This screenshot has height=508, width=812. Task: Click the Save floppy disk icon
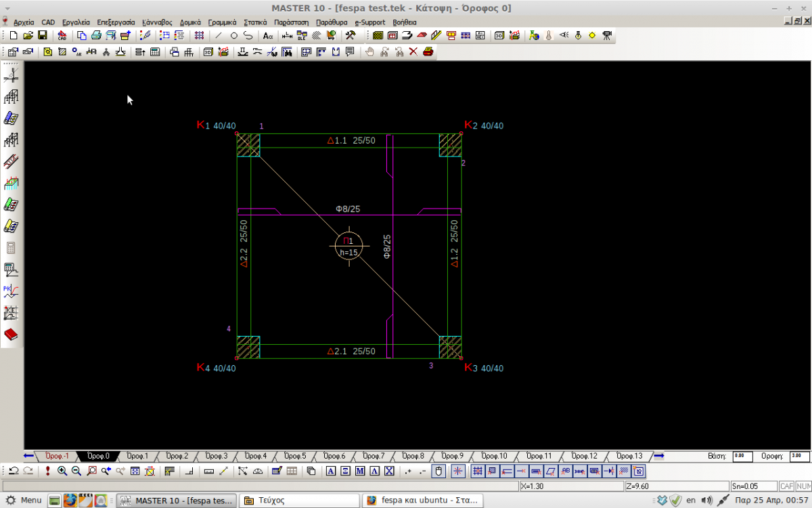point(42,35)
